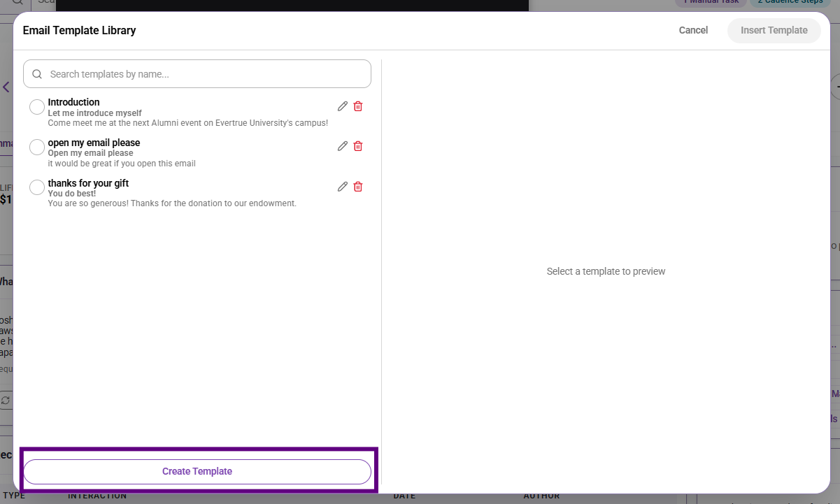Image resolution: width=840 pixels, height=504 pixels.
Task: Cancel the Email Template Library dialog
Action: [x=693, y=30]
